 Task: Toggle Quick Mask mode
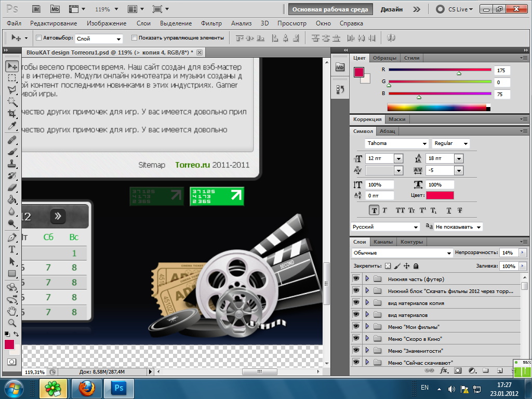pyautogui.click(x=11, y=362)
